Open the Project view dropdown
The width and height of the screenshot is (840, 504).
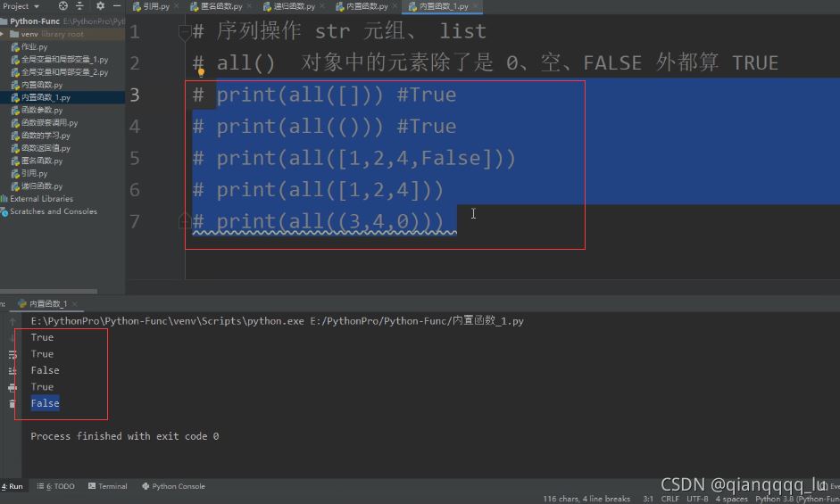[x=21, y=6]
